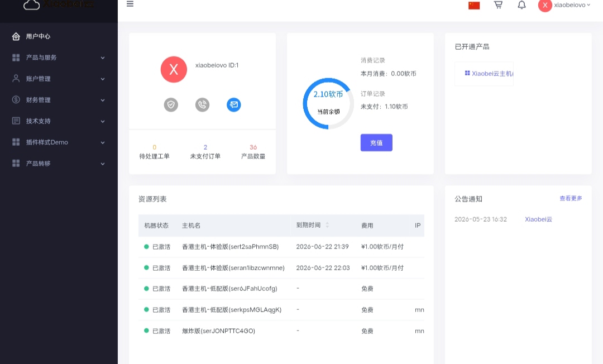
Task: Expand chevron next to 产品与服务
Action: (103, 58)
